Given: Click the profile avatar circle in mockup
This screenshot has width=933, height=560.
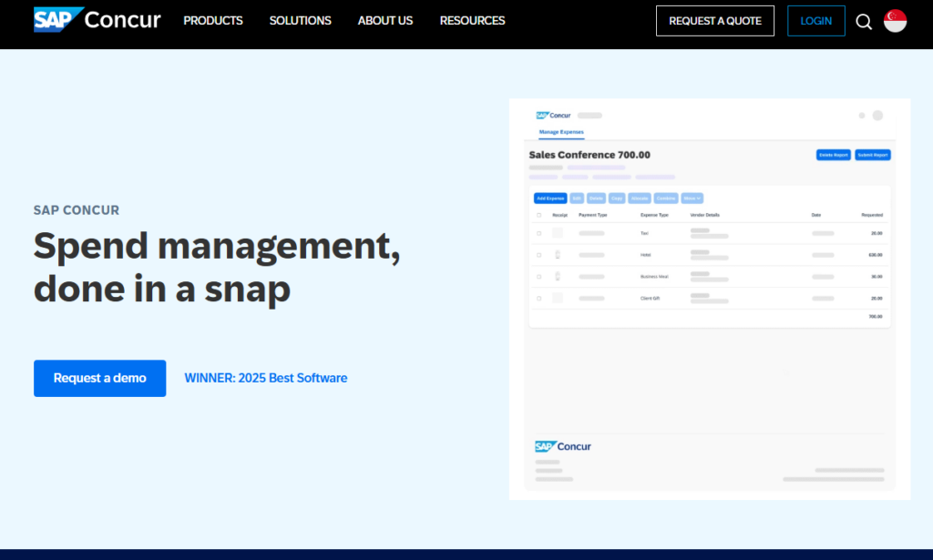Looking at the screenshot, I should pos(877,116).
